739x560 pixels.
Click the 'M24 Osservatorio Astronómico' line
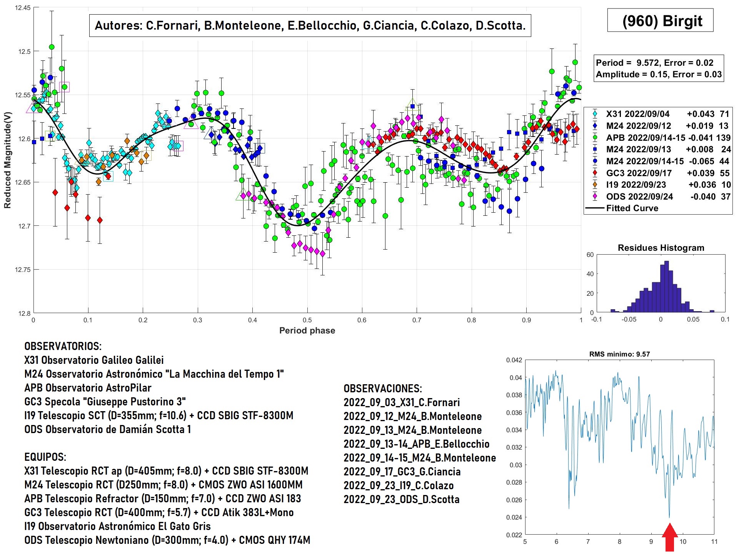(x=154, y=374)
